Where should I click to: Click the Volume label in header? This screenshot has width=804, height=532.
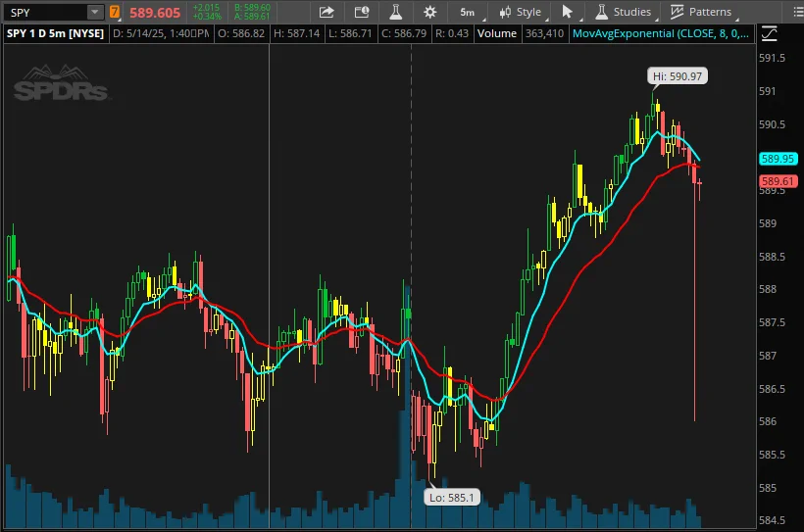[496, 34]
